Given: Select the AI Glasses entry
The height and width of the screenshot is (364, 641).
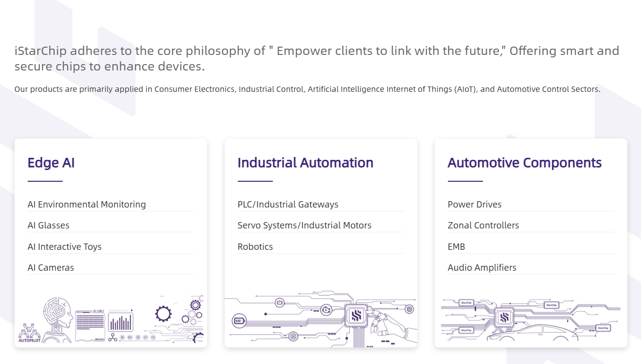Looking at the screenshot, I should point(49,225).
